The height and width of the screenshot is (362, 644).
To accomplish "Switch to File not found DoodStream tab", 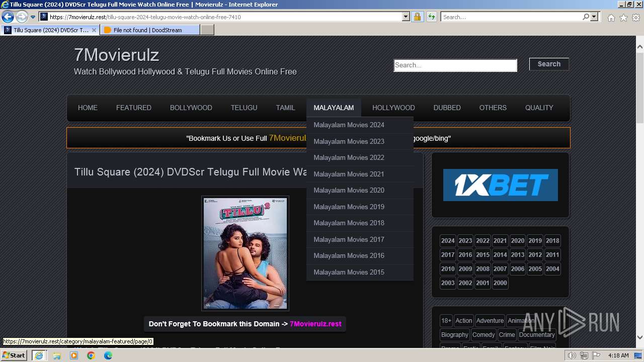I will coord(149,30).
